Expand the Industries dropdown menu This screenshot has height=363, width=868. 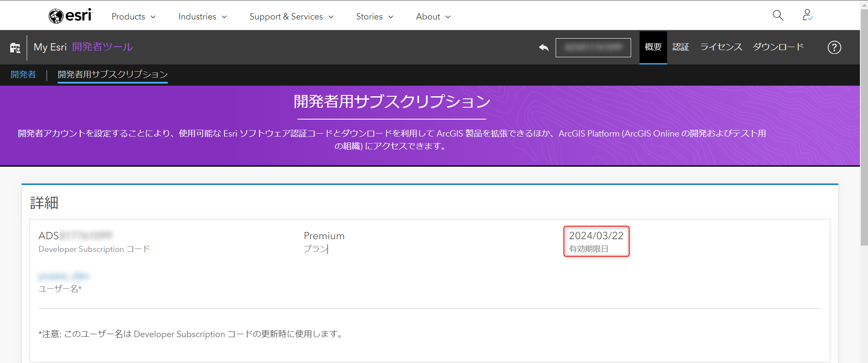(x=203, y=17)
